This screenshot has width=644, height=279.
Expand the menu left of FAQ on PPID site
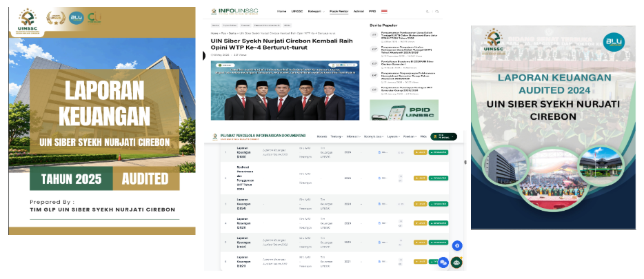coord(410,136)
